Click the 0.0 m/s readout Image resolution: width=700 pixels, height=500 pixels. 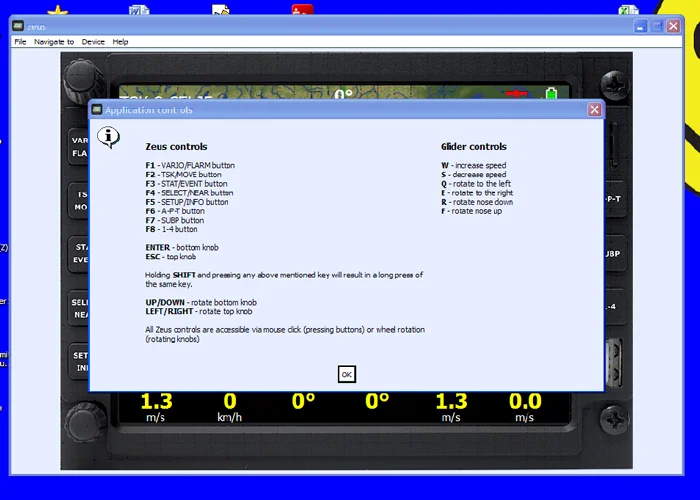tap(525, 407)
